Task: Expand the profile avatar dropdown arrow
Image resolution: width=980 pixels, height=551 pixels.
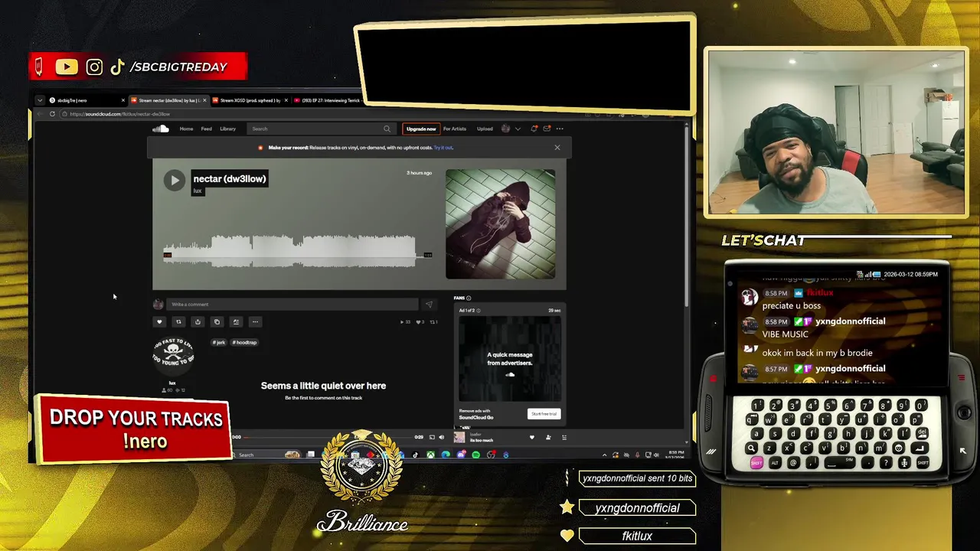Action: click(x=518, y=129)
